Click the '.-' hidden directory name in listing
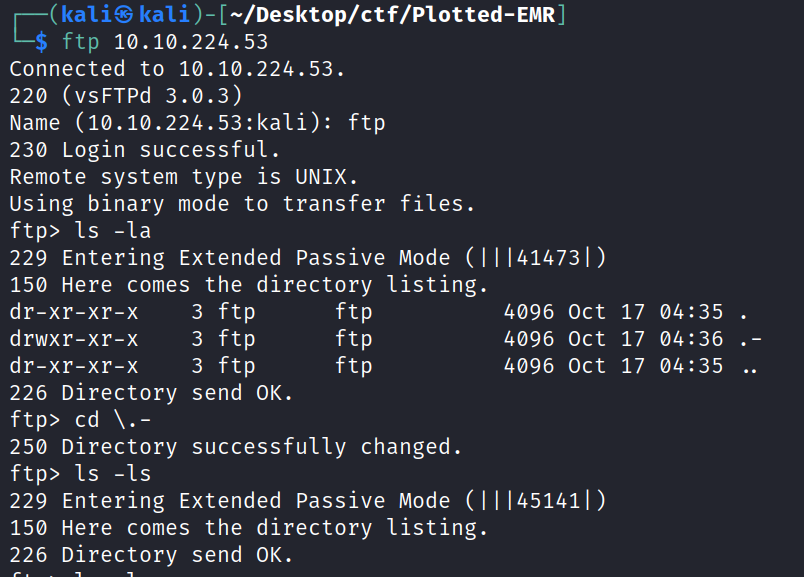Viewport: 804px width, 577px height. [x=750, y=339]
